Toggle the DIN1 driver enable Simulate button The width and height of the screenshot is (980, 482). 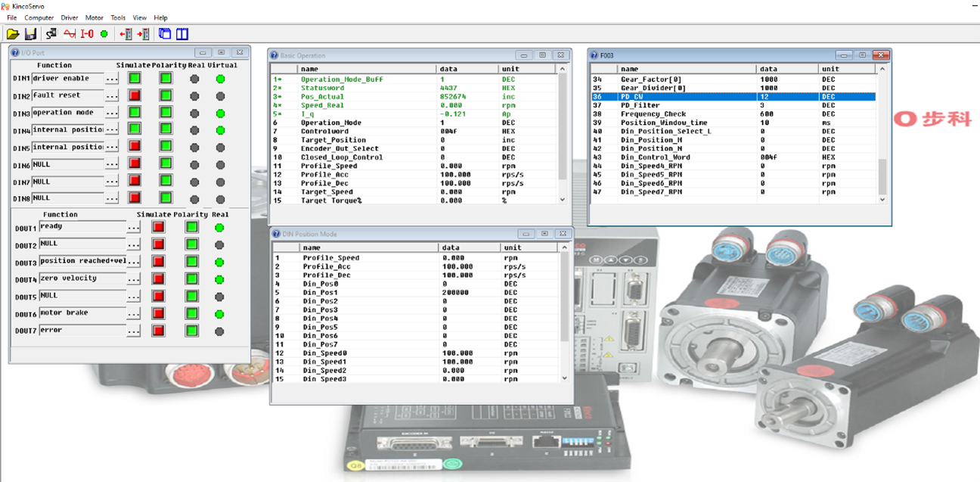coord(135,78)
